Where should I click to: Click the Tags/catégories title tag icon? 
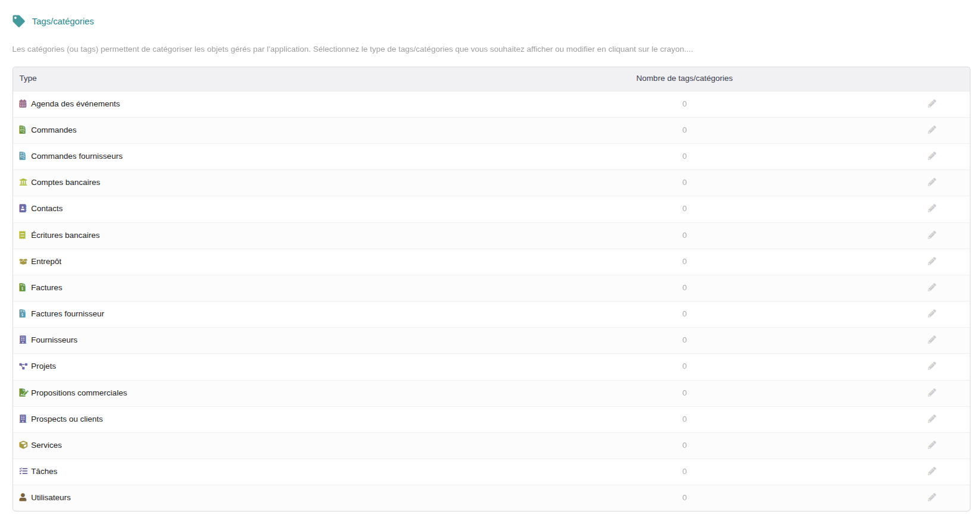[18, 21]
